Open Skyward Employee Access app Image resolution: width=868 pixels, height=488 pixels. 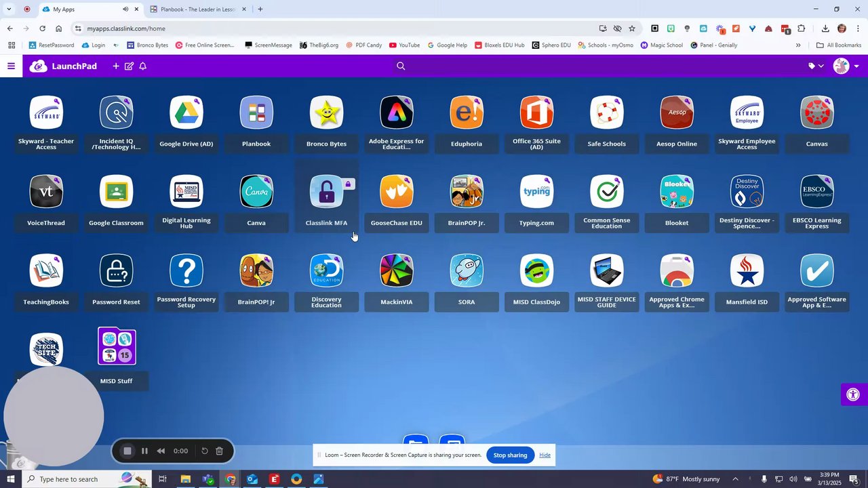click(x=747, y=113)
